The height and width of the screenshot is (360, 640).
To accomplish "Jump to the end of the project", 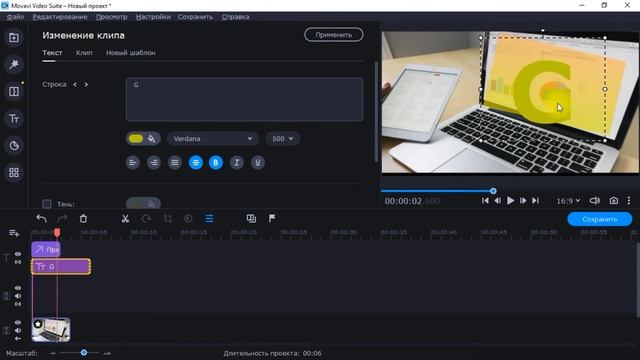I will click(536, 201).
